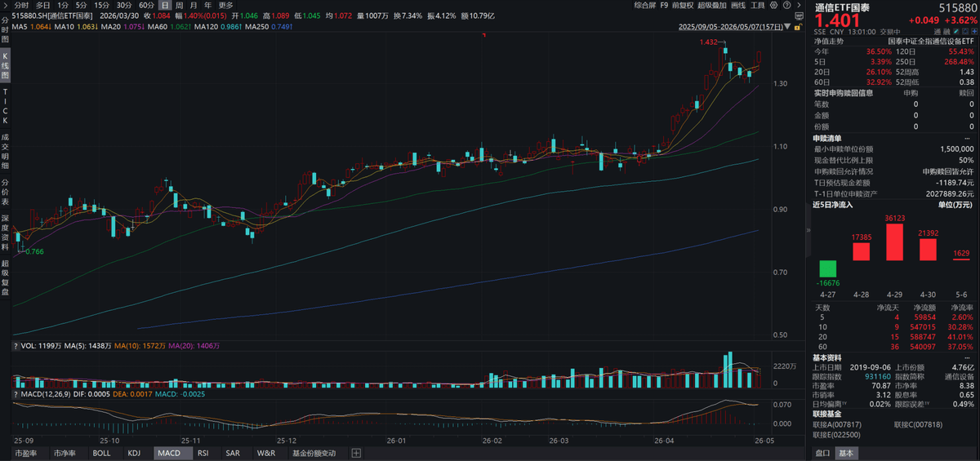Click the pencil edit icon near 融
The image size is (980, 461).
[x=956, y=32]
